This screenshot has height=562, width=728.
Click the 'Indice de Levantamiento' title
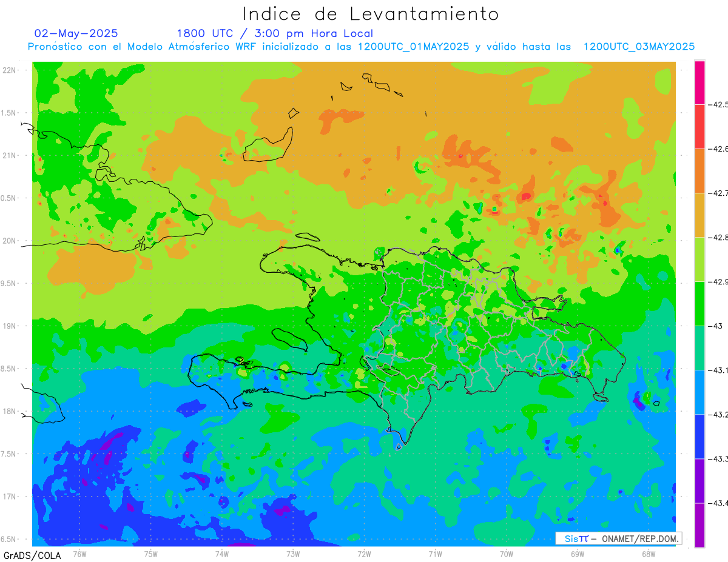tap(371, 13)
